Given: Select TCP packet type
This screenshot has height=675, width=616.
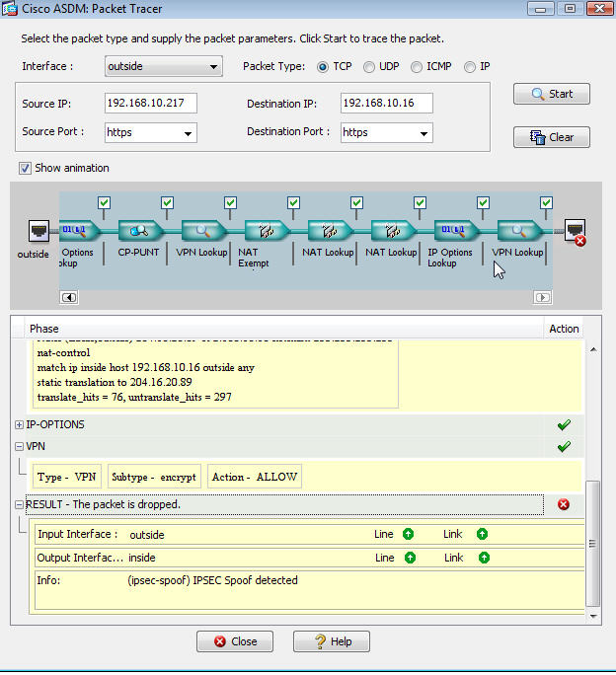Looking at the screenshot, I should tap(322, 67).
